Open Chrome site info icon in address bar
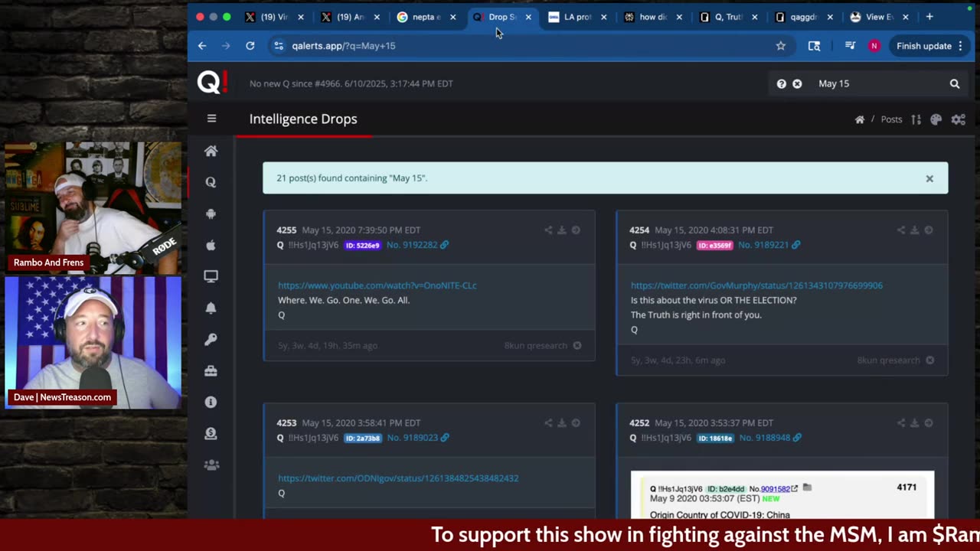Viewport: 980px width, 551px height. pyautogui.click(x=279, y=46)
